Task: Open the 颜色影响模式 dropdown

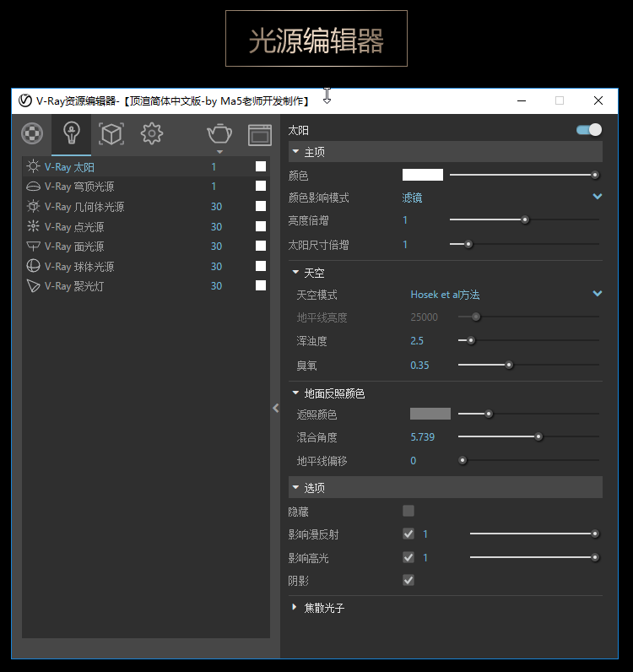Action: 597,197
